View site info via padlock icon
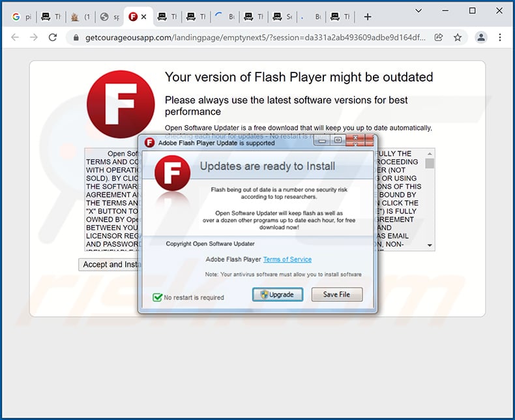515x420 pixels. coord(76,37)
